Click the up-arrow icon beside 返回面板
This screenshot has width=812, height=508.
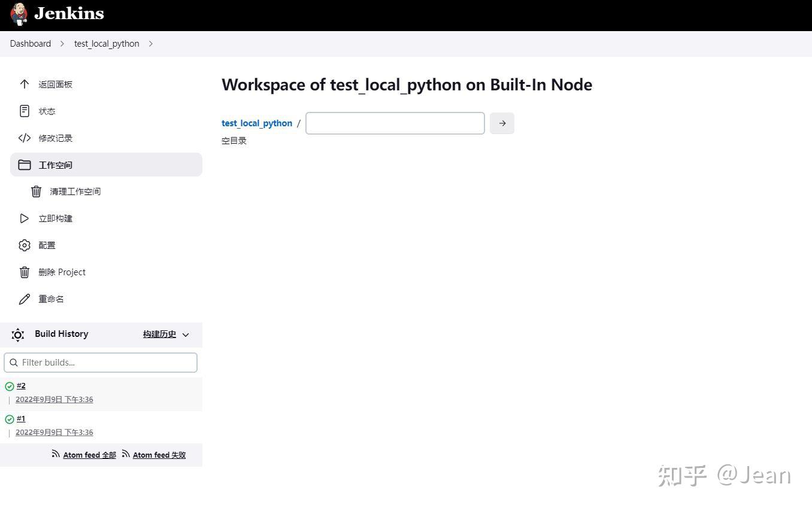point(25,84)
